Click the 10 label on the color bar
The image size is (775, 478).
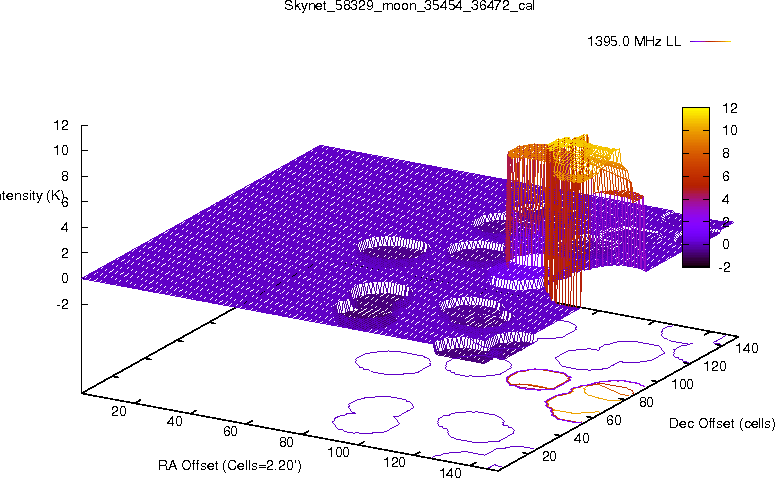click(730, 130)
